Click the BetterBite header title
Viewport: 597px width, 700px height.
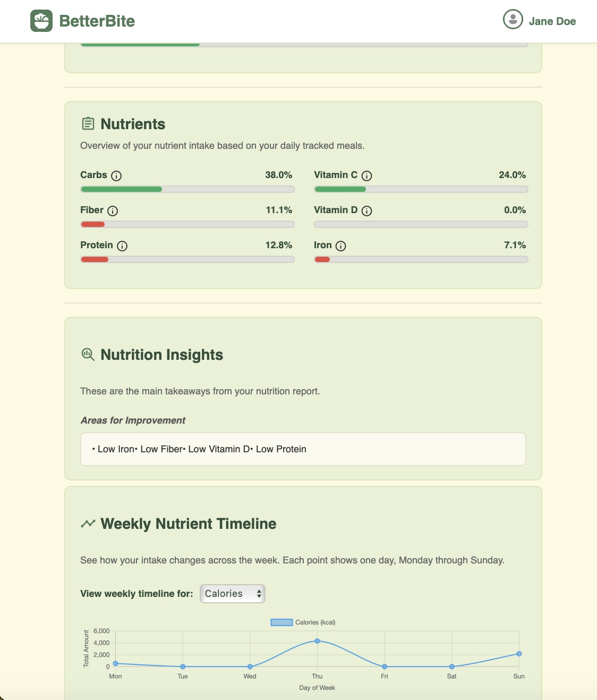click(x=96, y=21)
